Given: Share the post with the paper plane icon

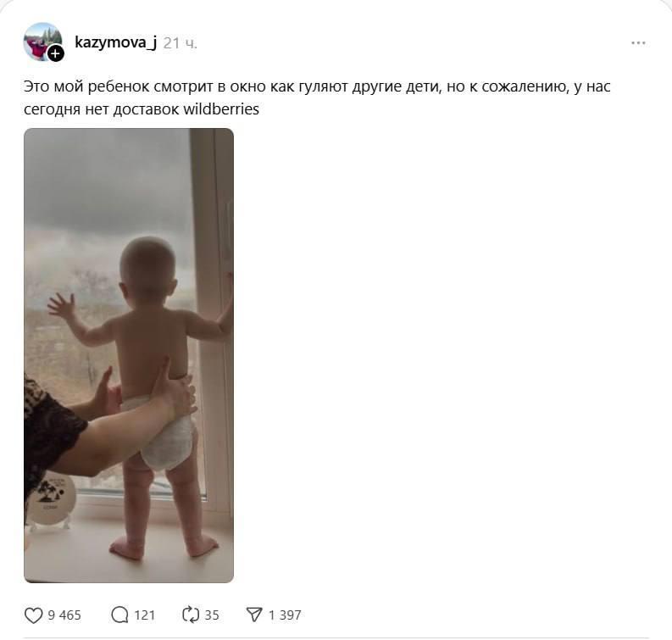Looking at the screenshot, I should 254,615.
